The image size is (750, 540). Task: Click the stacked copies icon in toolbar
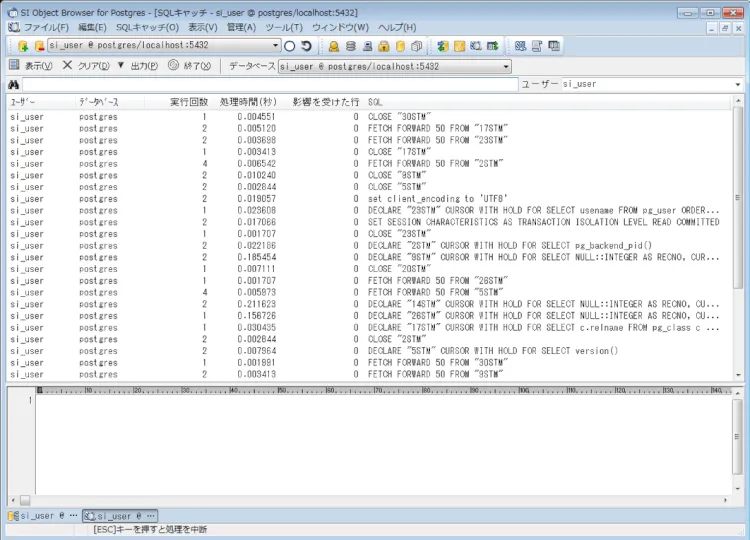click(x=417, y=46)
